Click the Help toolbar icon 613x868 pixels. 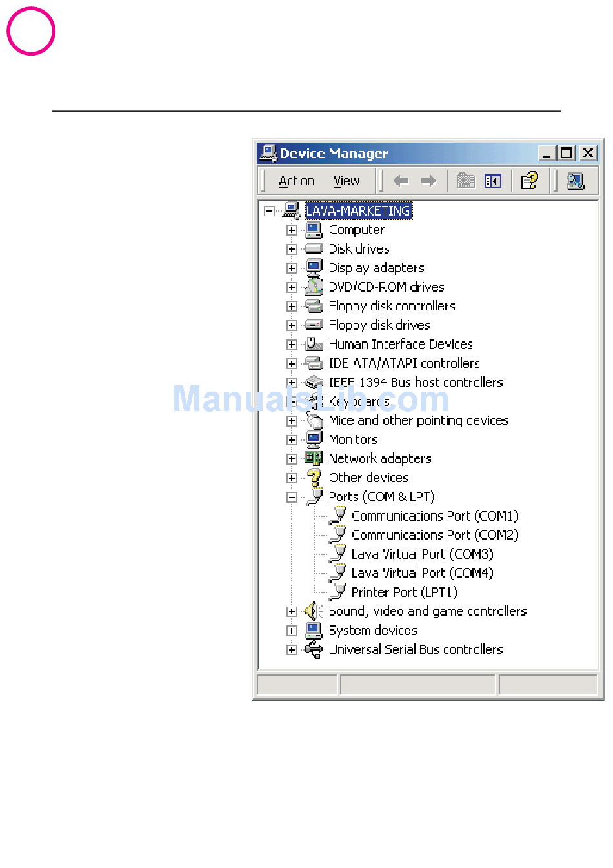click(530, 181)
